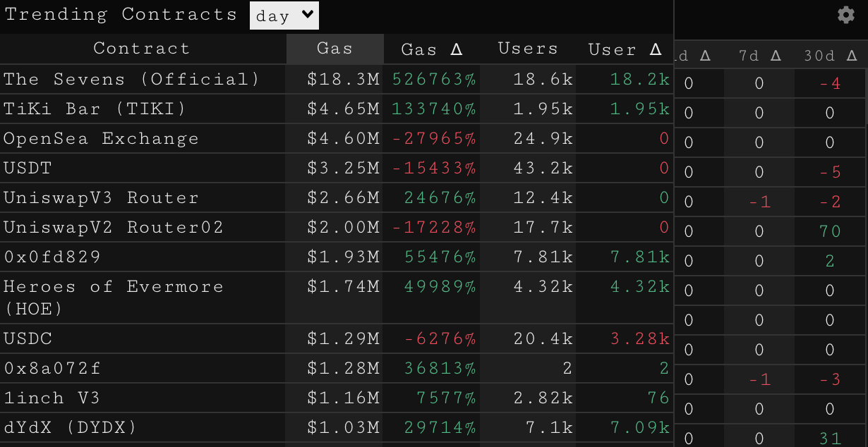Click the 3.28k user change value
The width and height of the screenshot is (868, 447).
pyautogui.click(x=640, y=338)
